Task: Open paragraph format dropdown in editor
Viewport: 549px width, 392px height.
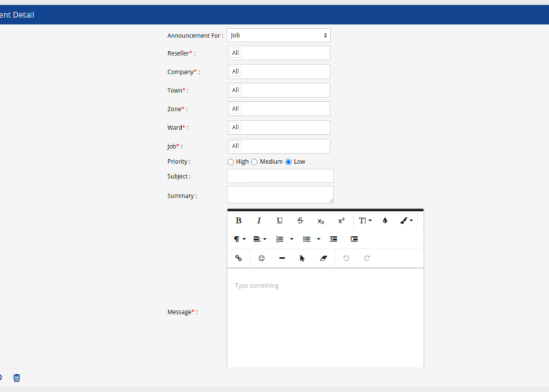Action: click(x=239, y=239)
